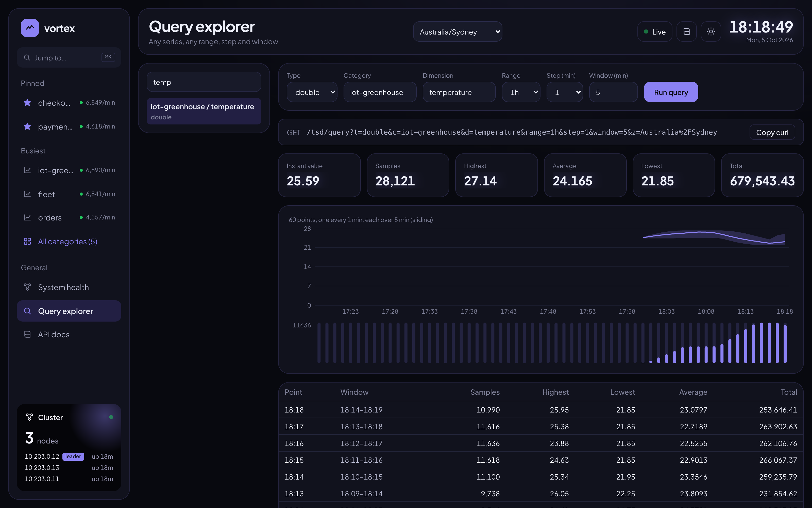Click the star icon beside paymen…

click(27, 126)
